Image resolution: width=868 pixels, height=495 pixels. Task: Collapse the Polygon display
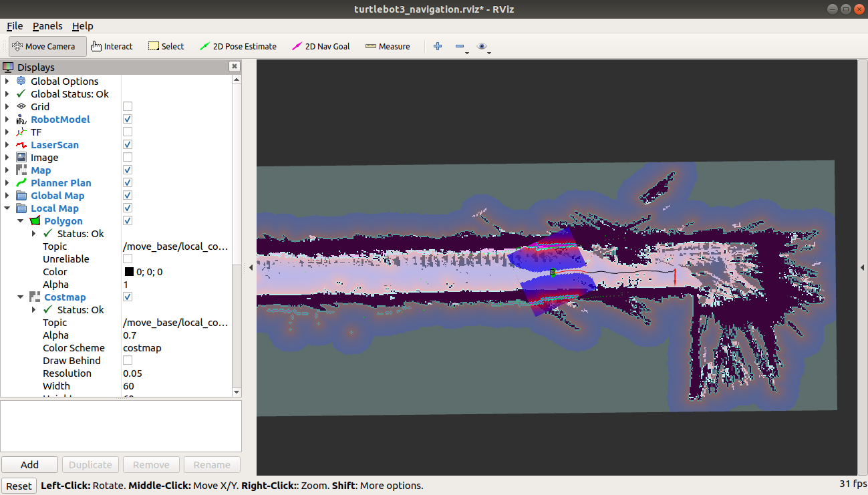21,220
